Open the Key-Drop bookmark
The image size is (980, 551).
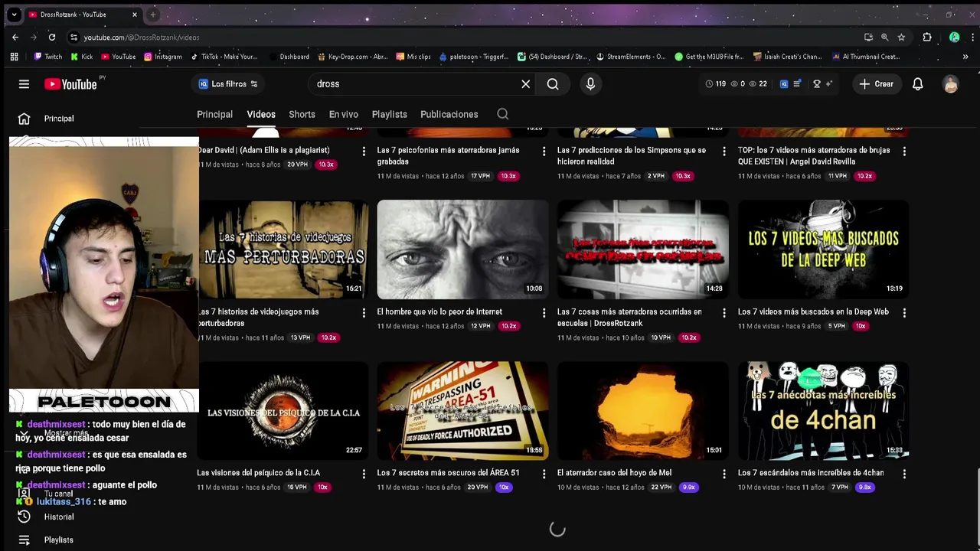click(x=353, y=57)
